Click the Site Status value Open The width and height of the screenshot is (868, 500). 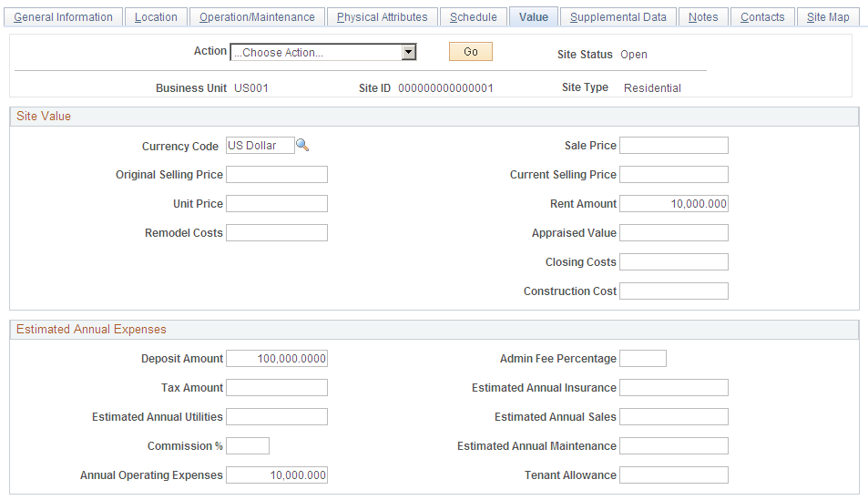point(634,55)
